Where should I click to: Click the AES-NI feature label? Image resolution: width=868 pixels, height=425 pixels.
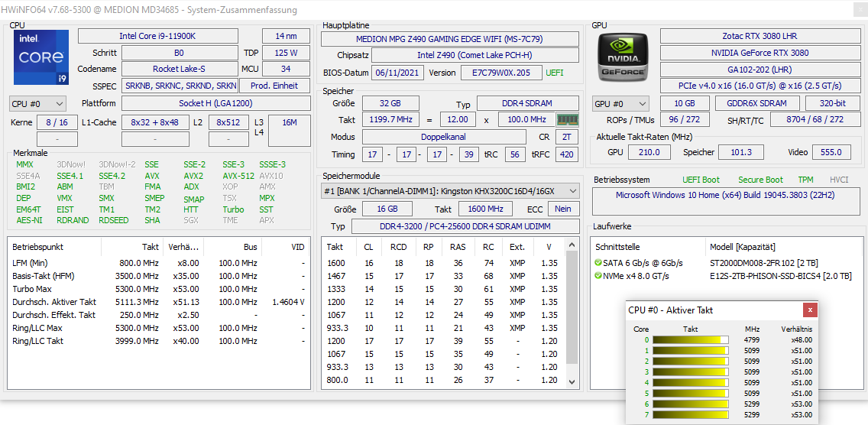[29, 220]
